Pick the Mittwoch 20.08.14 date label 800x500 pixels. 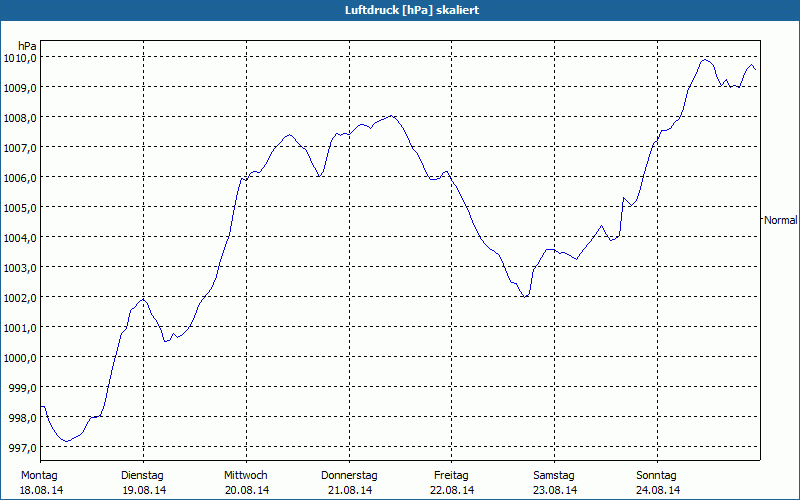tap(246, 482)
